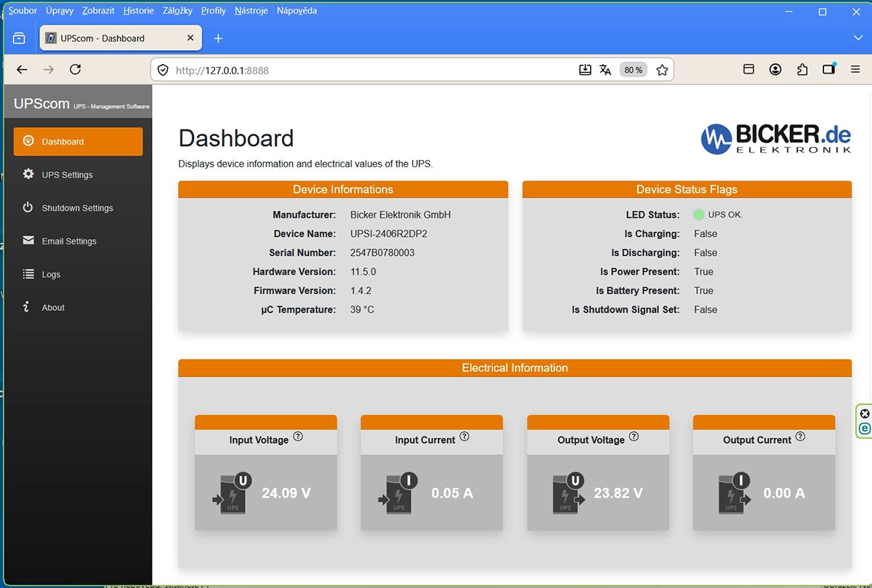Click the firmware version 1.4.2
The height and width of the screenshot is (588, 872).
pyautogui.click(x=360, y=291)
